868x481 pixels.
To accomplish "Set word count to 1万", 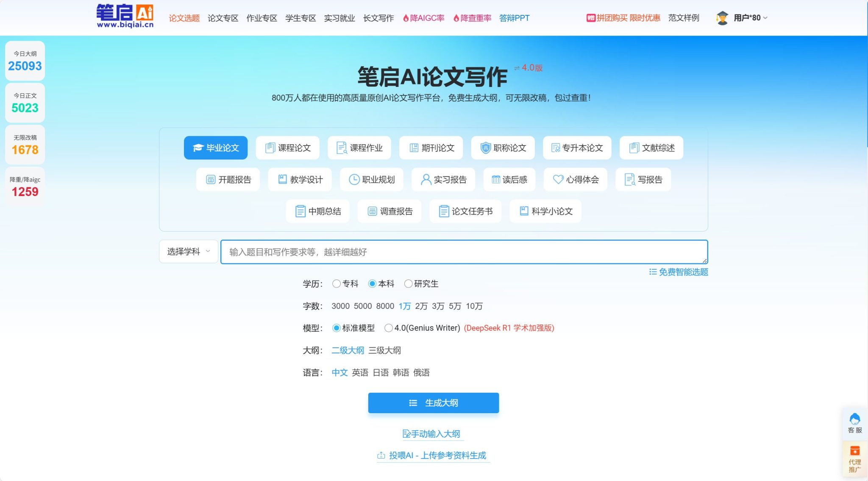I will [404, 306].
